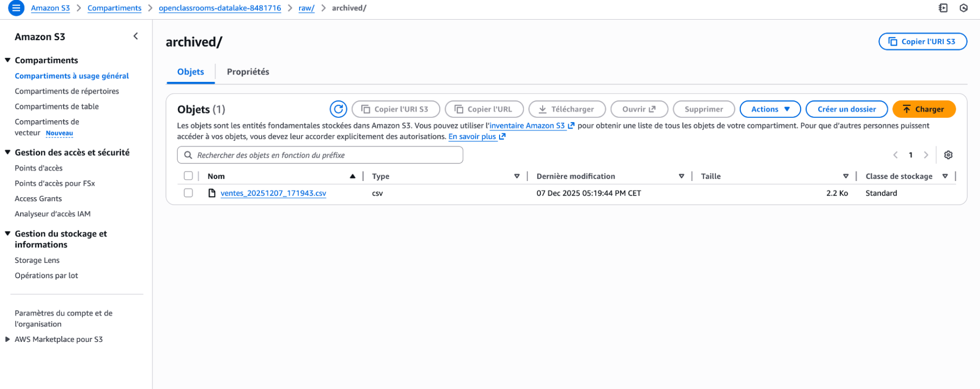The image size is (980, 389).
Task: Switch to the Objets tab
Action: [x=191, y=72]
